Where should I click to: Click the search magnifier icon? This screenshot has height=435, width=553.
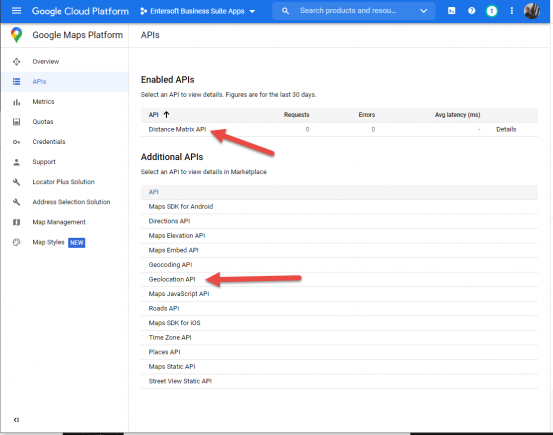pyautogui.click(x=285, y=11)
